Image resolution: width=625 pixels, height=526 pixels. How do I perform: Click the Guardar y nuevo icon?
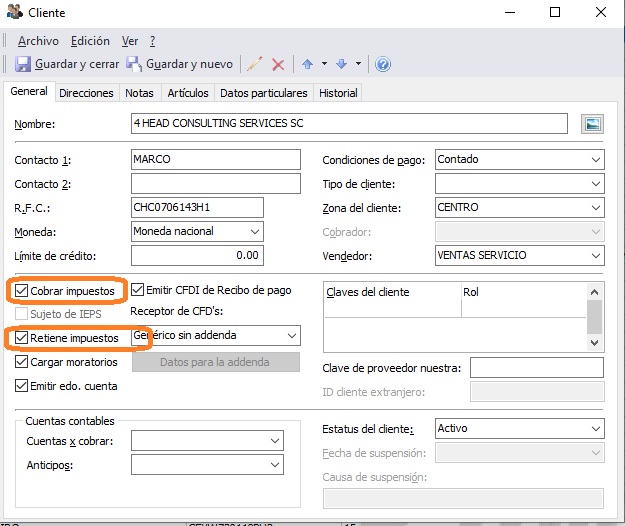(x=134, y=64)
